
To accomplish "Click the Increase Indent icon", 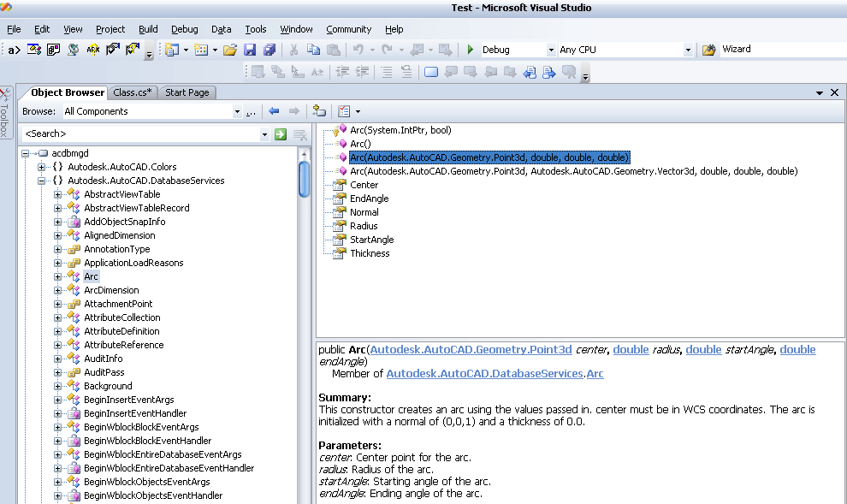I will [363, 72].
